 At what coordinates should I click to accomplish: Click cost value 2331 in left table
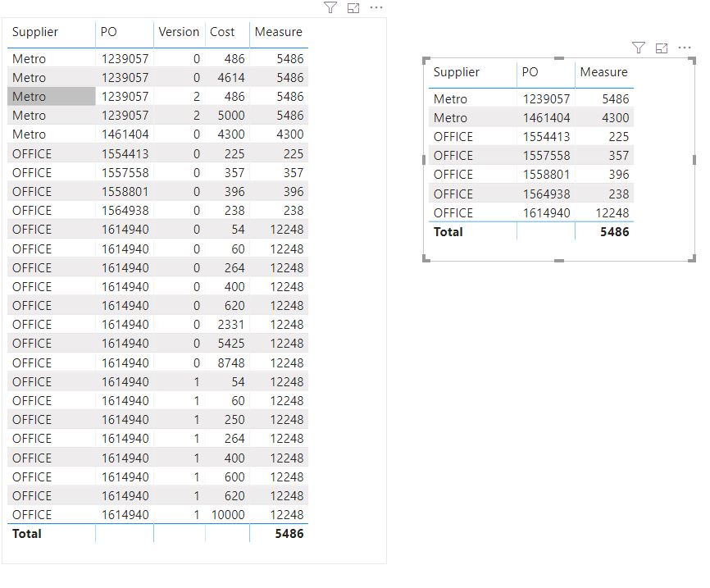point(231,325)
